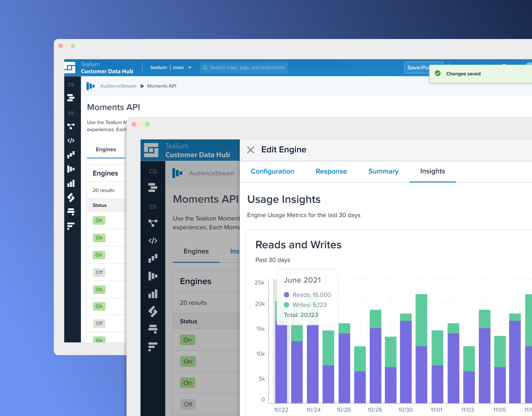Select the connector nodes icon in front sidebar

point(153,223)
